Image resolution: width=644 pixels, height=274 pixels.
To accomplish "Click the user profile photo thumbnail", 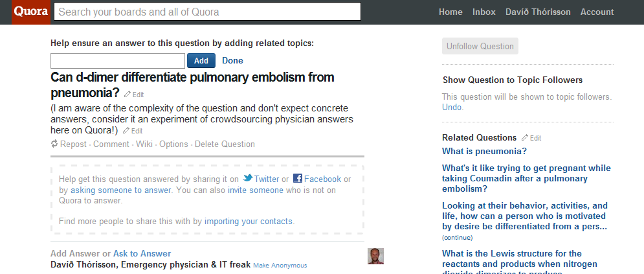I will tap(375, 256).
